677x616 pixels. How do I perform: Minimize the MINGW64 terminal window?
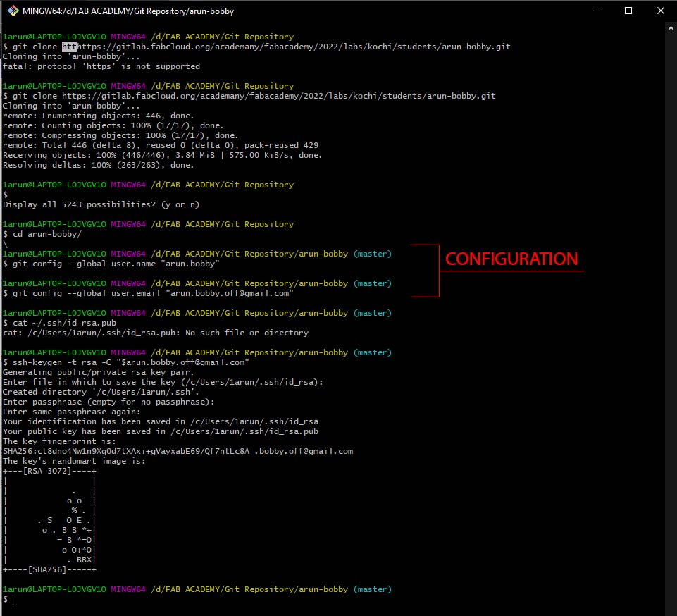597,11
